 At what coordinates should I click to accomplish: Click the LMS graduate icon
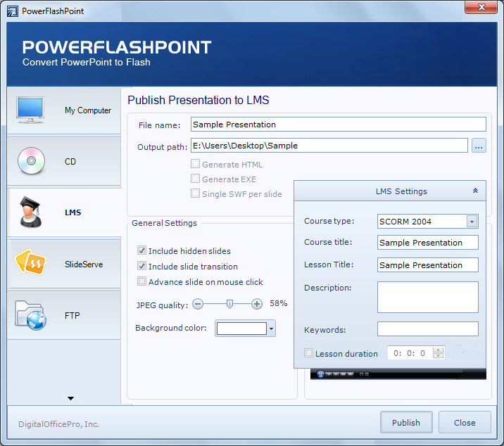[30, 212]
